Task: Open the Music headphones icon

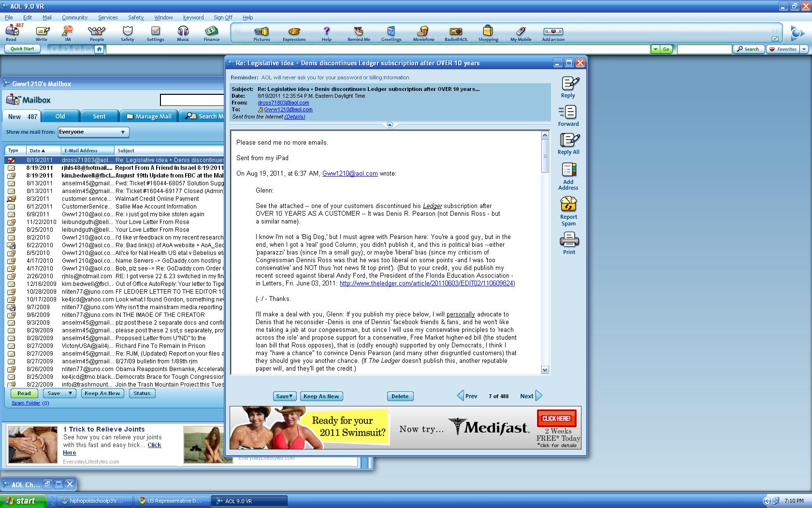Action: pyautogui.click(x=183, y=32)
